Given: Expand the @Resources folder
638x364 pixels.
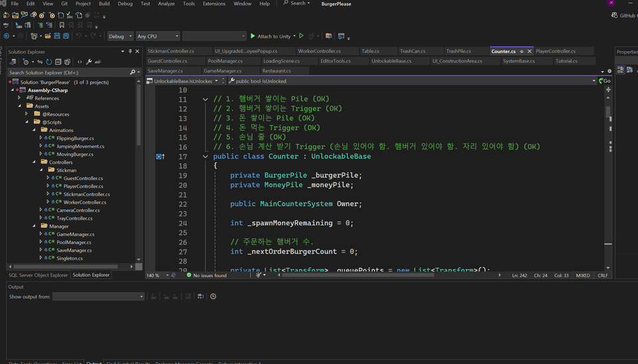Looking at the screenshot, I should coord(27,114).
